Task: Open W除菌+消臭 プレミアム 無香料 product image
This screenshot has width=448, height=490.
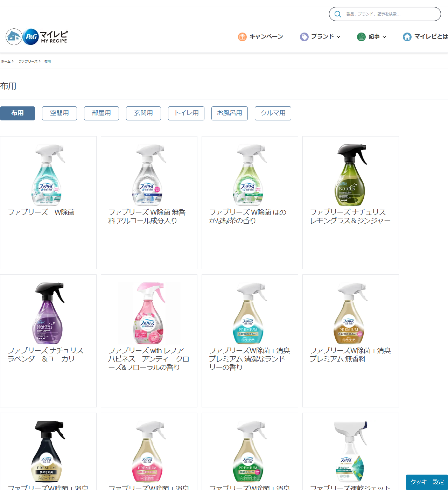Action: click(x=351, y=313)
